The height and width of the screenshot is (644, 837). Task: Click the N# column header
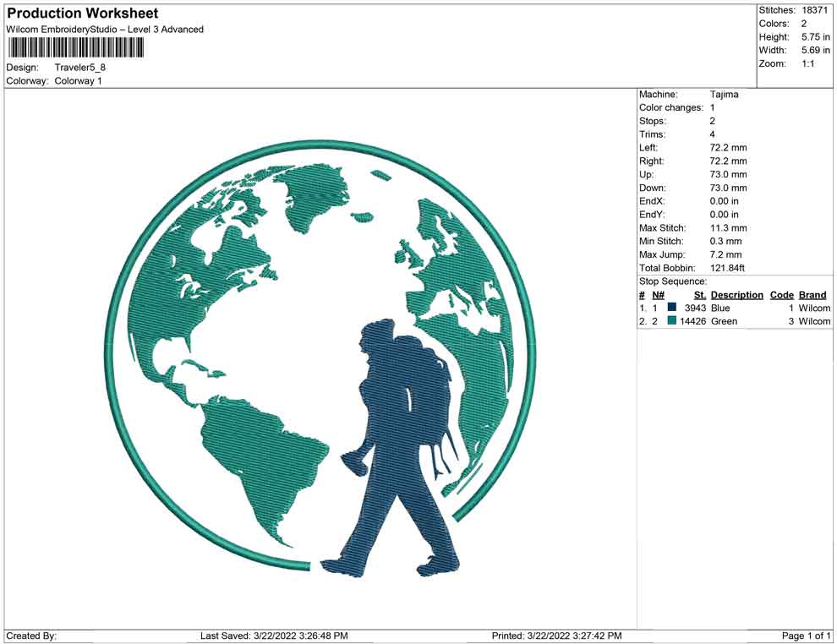click(x=658, y=295)
